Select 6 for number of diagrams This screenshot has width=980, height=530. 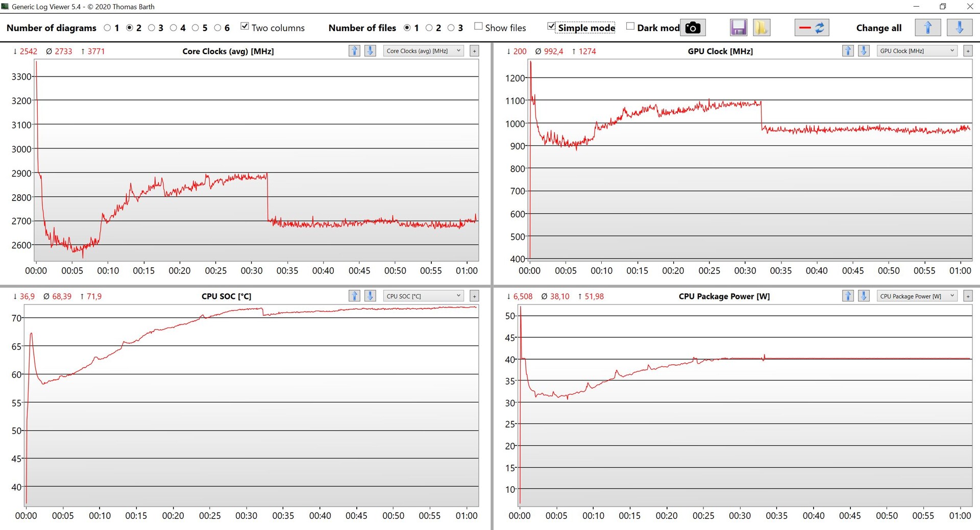217,28
